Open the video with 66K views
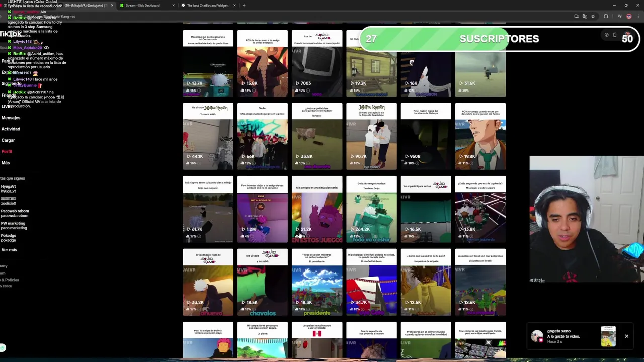 coord(262,136)
